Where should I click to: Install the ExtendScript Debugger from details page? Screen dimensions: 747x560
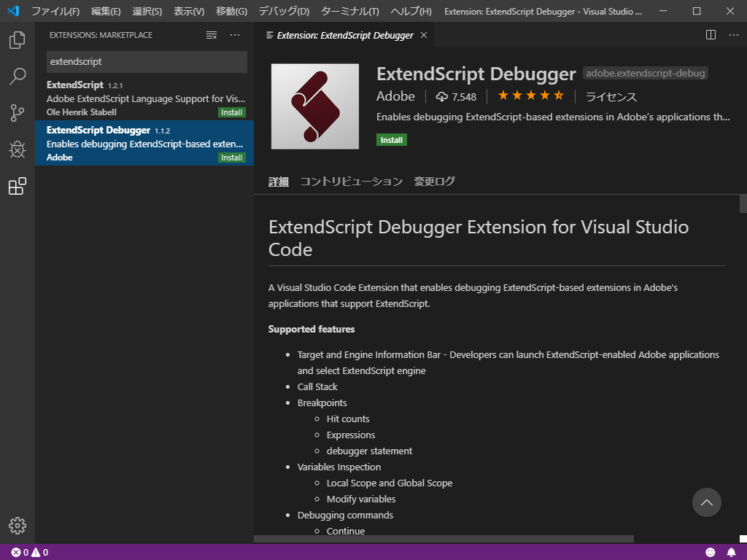392,140
